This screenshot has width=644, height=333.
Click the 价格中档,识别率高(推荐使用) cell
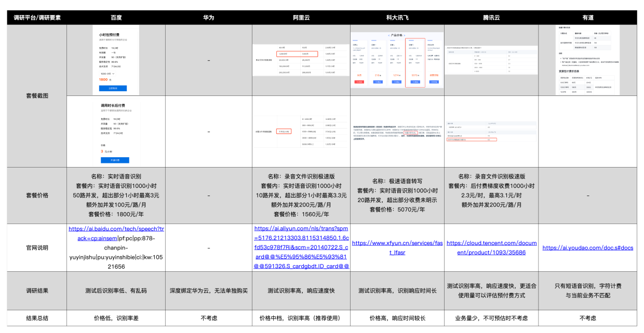tap(301, 318)
